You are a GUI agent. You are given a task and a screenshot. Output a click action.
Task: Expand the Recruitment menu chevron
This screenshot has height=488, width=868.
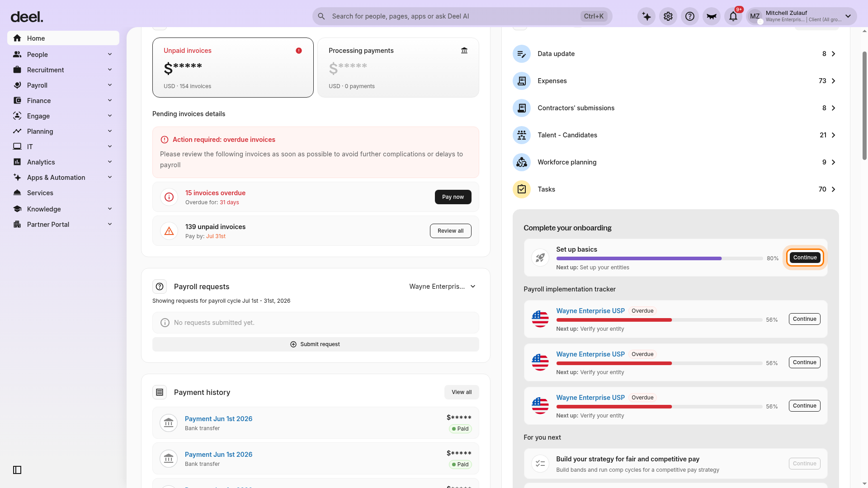pos(110,70)
